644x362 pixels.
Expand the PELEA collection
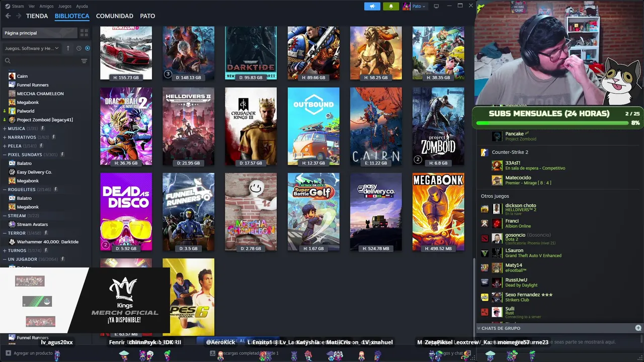point(4,146)
